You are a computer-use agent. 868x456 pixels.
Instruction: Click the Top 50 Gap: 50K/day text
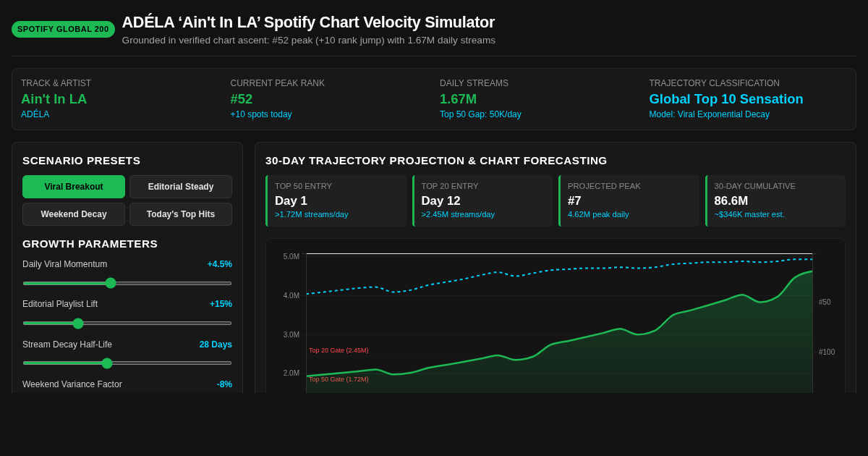480,114
